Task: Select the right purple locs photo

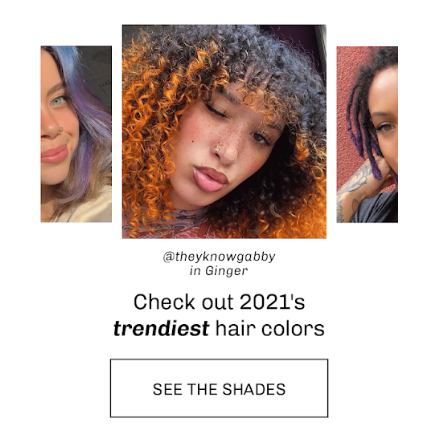Action: [367, 134]
